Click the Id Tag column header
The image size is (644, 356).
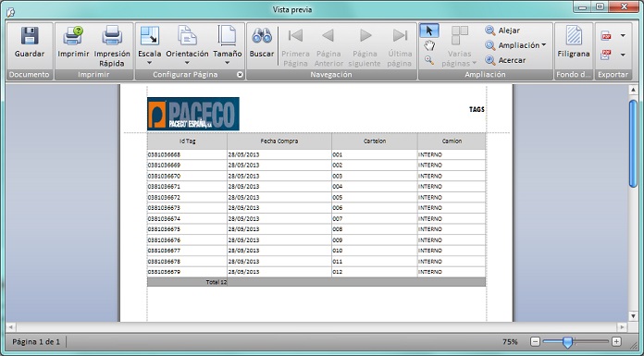click(187, 141)
